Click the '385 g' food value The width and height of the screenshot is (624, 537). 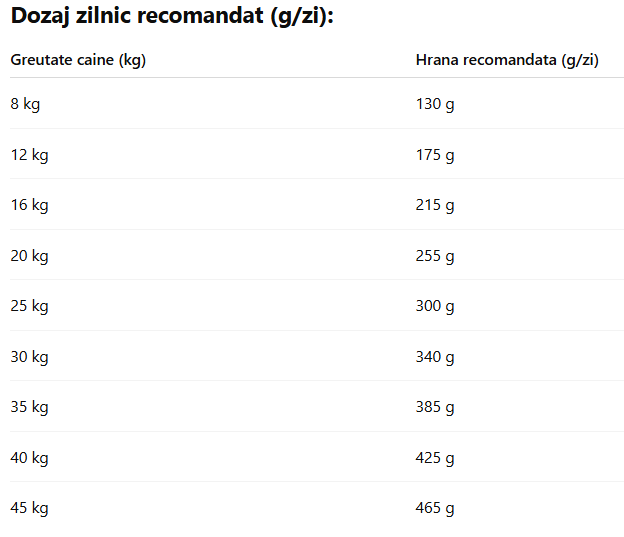[435, 407]
